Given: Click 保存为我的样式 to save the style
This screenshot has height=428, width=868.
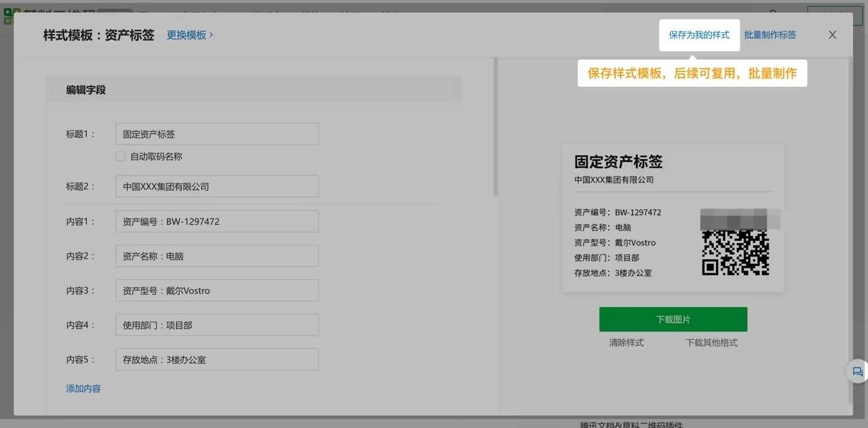Looking at the screenshot, I should click(699, 35).
